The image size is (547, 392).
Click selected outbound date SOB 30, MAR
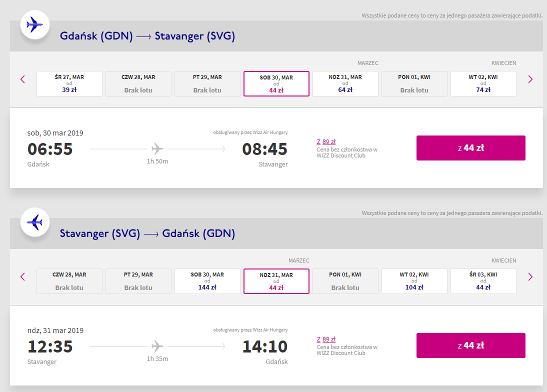[276, 83]
